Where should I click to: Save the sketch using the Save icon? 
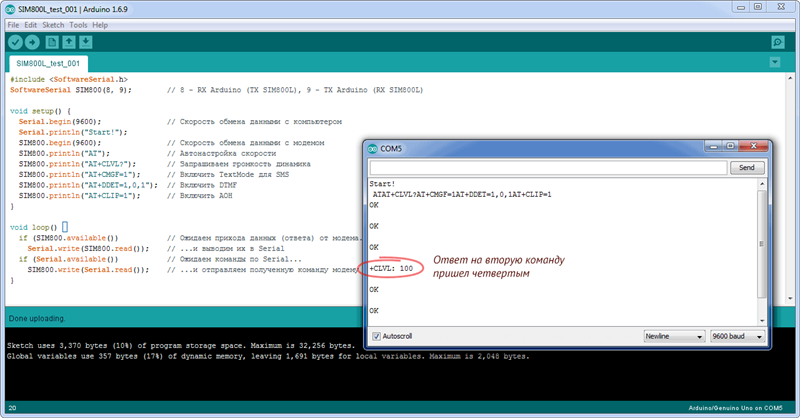[86, 42]
